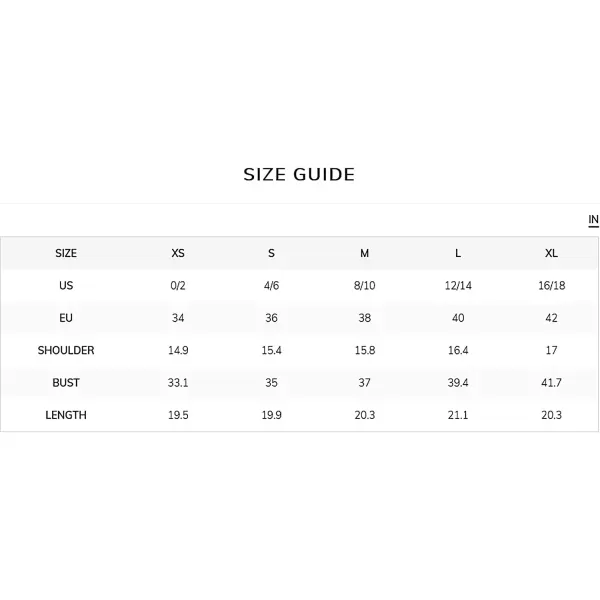Click the shoulder value 14.9

pyautogui.click(x=178, y=350)
